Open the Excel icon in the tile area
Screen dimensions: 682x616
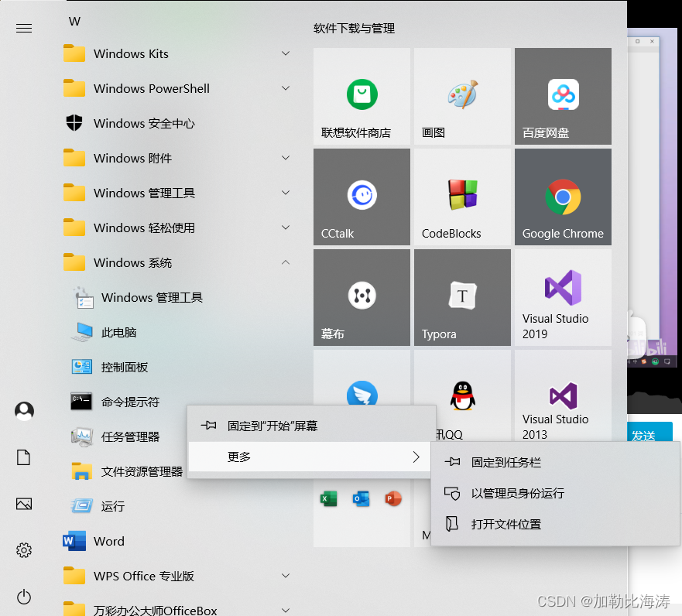(328, 498)
